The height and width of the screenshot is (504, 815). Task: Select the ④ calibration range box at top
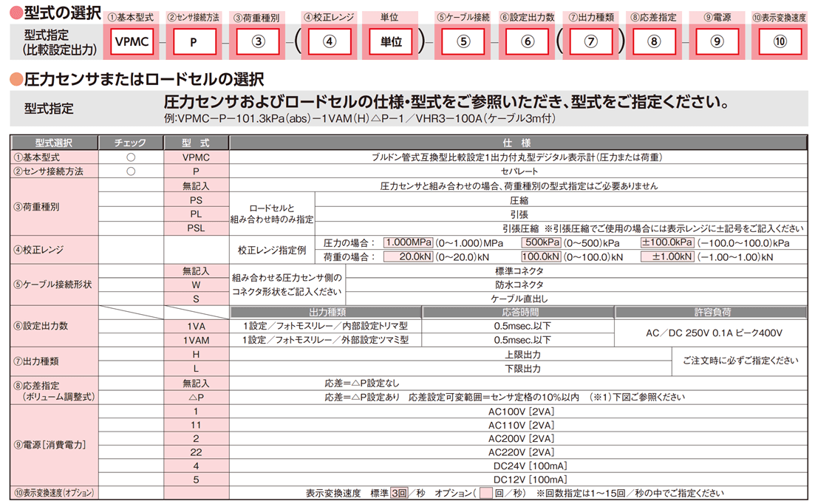[330, 41]
